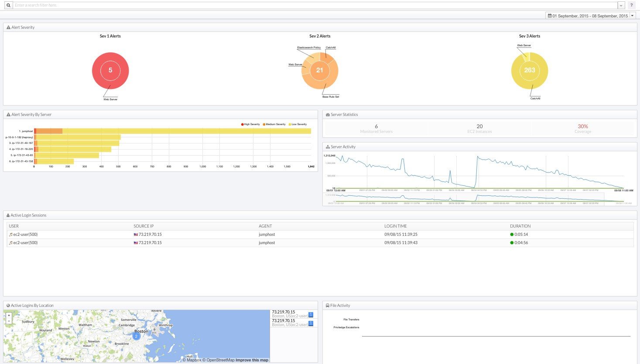Sort sessions by LOGIN TIME column
The height and width of the screenshot is (364, 640).
(395, 226)
